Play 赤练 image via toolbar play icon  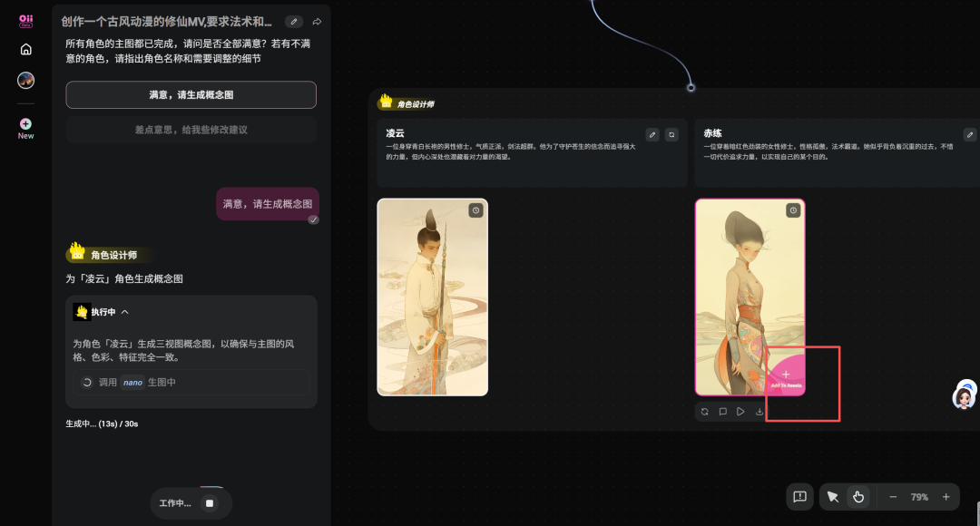pyautogui.click(x=740, y=412)
